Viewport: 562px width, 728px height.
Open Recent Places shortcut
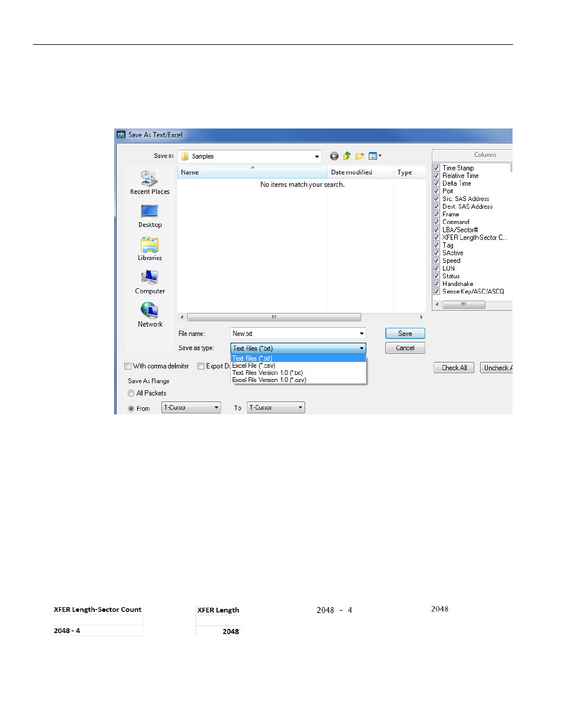click(150, 183)
